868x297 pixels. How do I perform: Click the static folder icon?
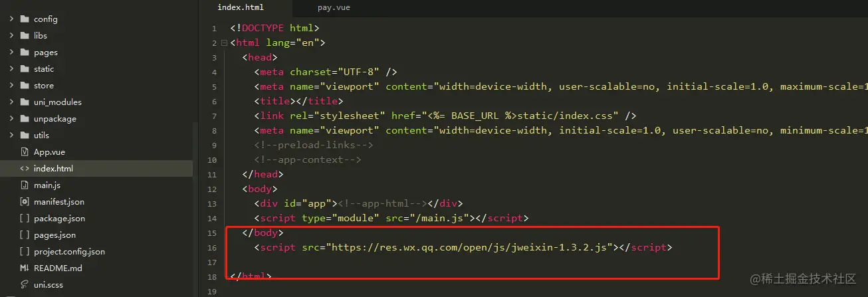tap(25, 69)
